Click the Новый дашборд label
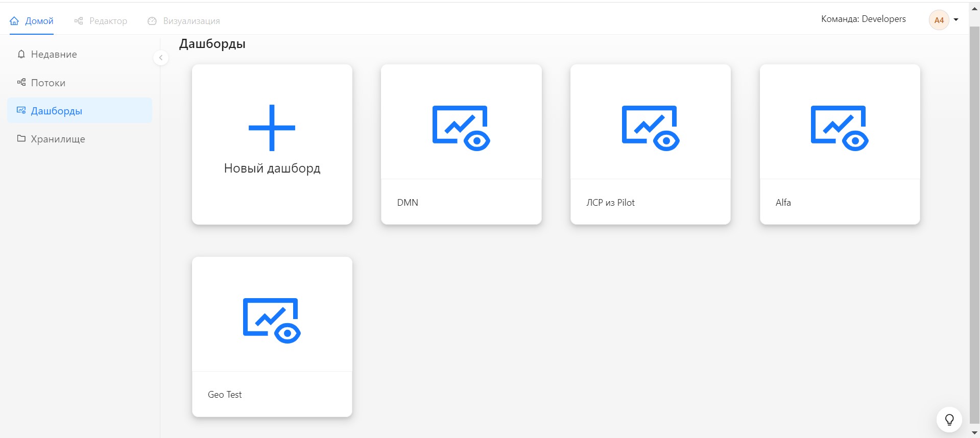This screenshot has width=980, height=438. click(x=272, y=168)
